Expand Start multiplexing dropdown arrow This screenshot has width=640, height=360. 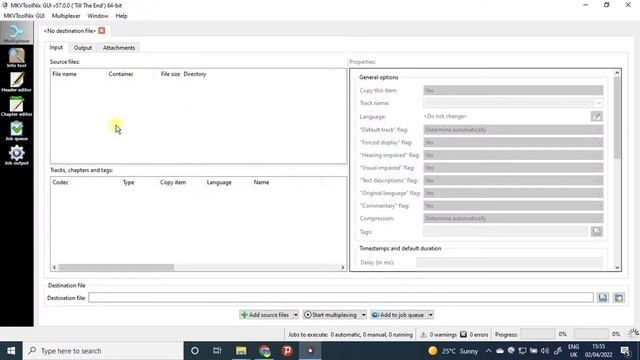pyautogui.click(x=363, y=315)
